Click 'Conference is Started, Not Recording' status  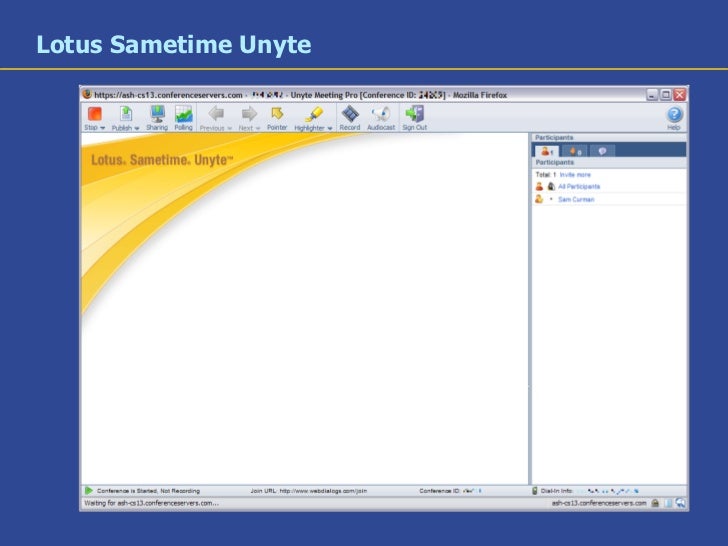[x=149, y=491]
